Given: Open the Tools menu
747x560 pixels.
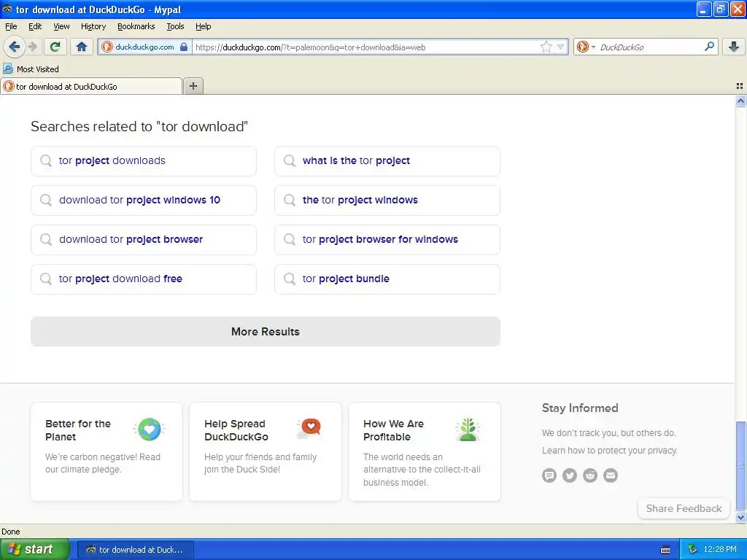Looking at the screenshot, I should [x=175, y=26].
